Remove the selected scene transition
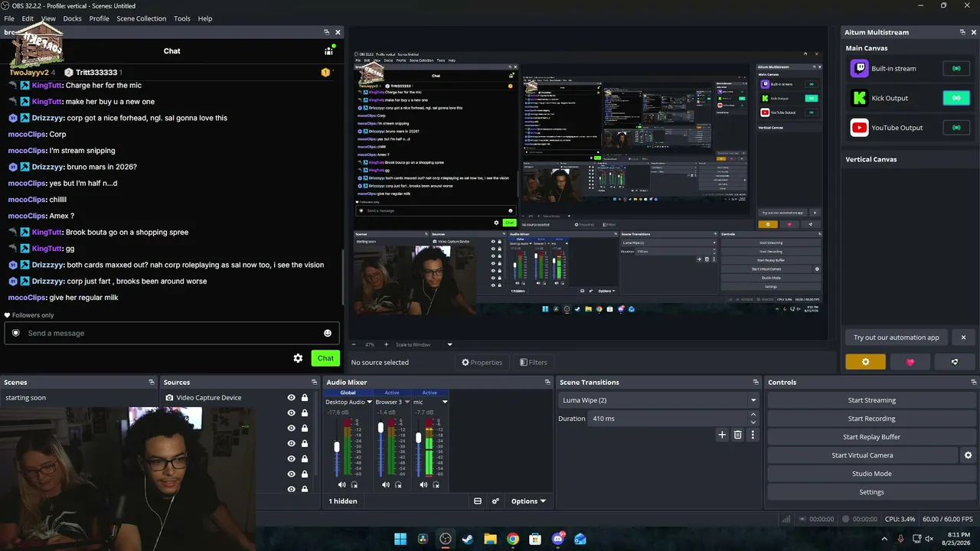980x551 pixels. point(737,435)
